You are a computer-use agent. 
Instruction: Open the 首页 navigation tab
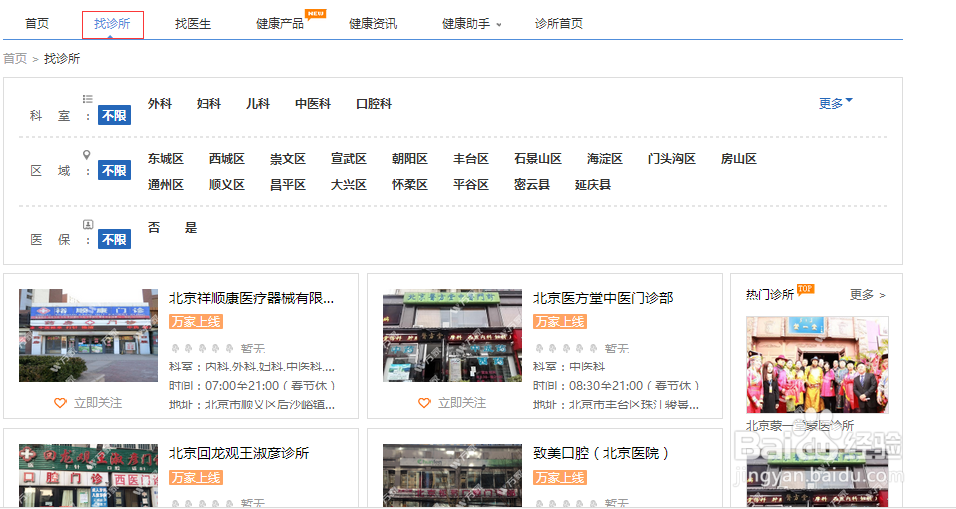pyautogui.click(x=37, y=24)
